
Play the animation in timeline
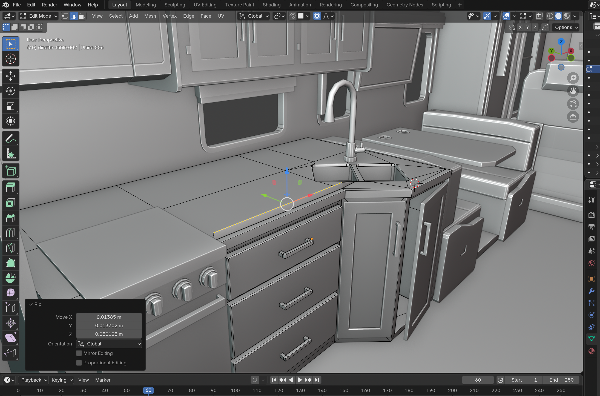[x=299, y=380]
